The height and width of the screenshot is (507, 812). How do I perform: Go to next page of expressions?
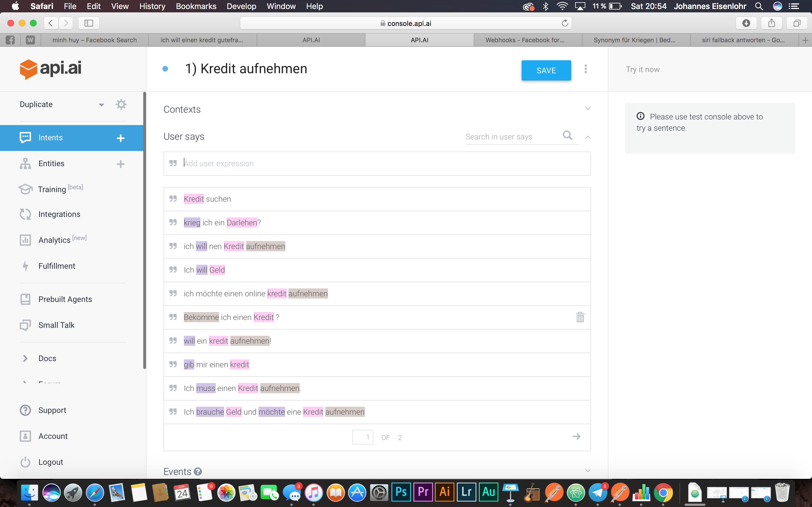[x=576, y=437]
